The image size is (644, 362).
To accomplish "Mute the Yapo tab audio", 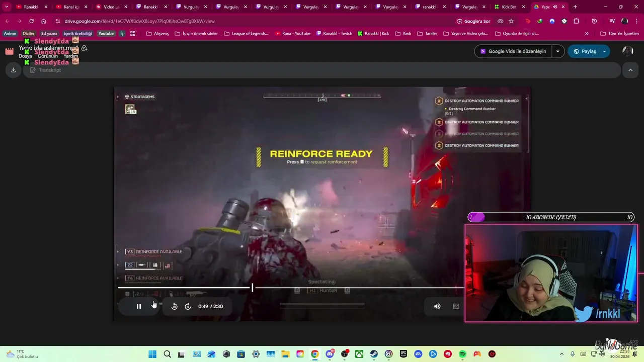I will point(555,7).
